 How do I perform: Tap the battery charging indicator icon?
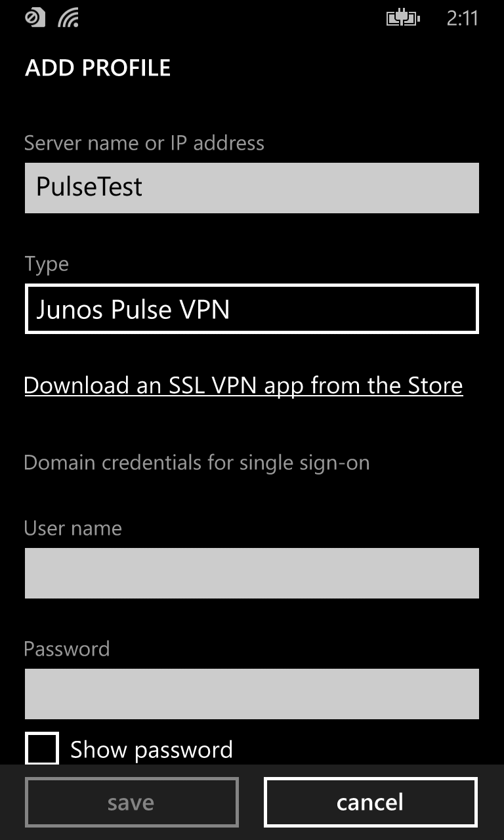(x=403, y=18)
